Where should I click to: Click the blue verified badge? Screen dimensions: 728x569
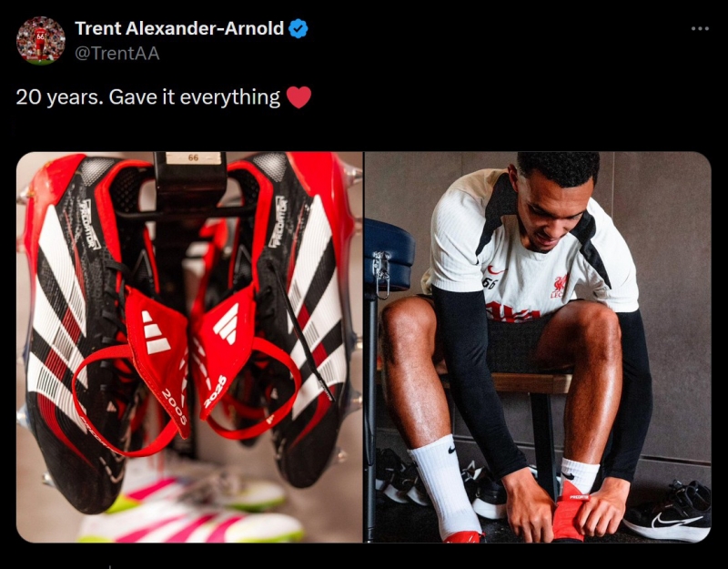click(298, 29)
